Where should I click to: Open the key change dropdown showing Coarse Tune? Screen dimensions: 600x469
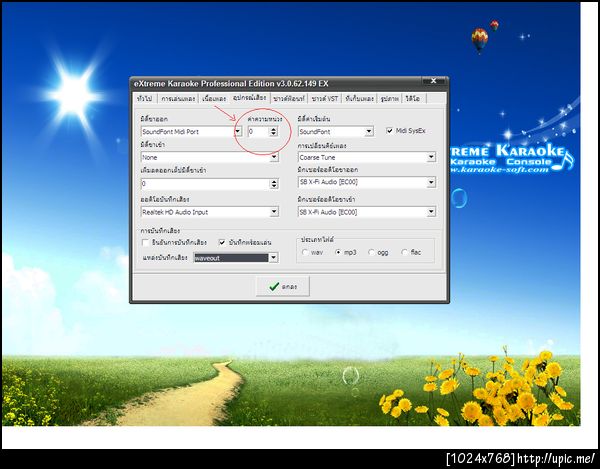pyautogui.click(x=367, y=157)
